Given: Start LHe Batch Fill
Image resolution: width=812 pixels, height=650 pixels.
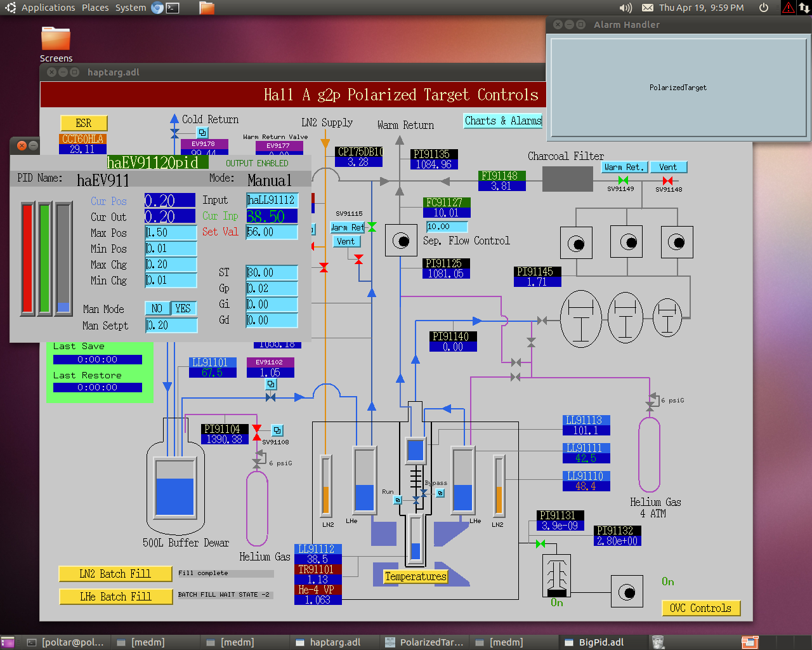Looking at the screenshot, I should click(115, 597).
